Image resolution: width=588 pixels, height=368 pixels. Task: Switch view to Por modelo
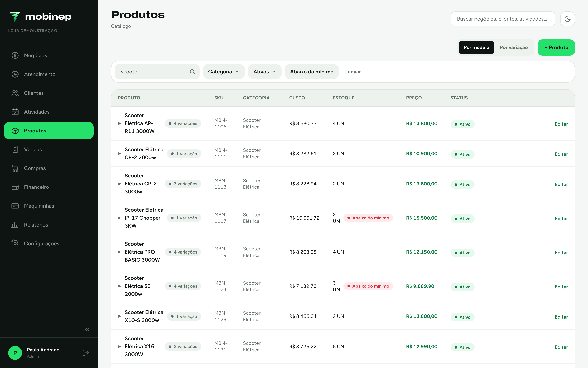click(x=476, y=47)
